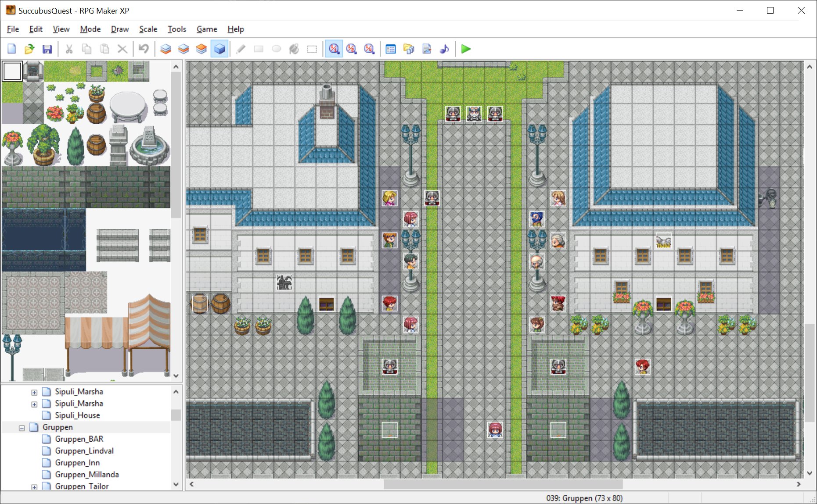Select the Sipuli_House map
The image size is (817, 504).
click(77, 415)
